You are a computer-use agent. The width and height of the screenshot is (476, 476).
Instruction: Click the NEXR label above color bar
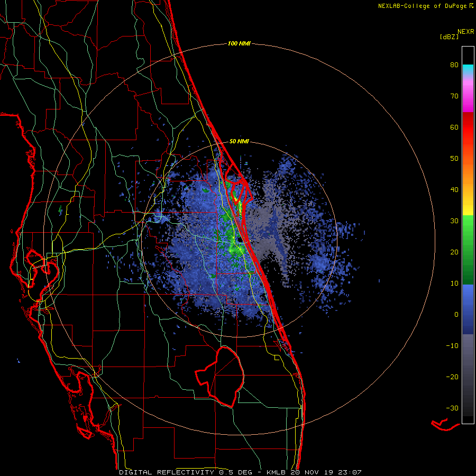[x=465, y=32]
